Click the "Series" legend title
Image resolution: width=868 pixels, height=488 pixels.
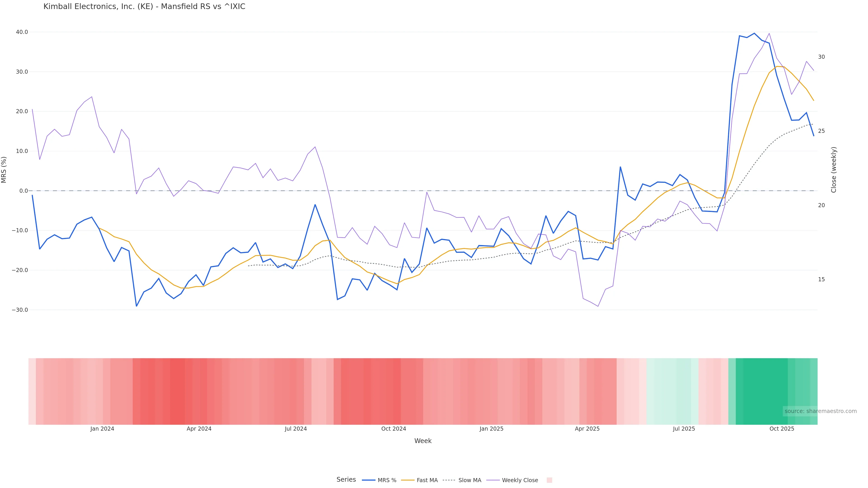[346, 480]
